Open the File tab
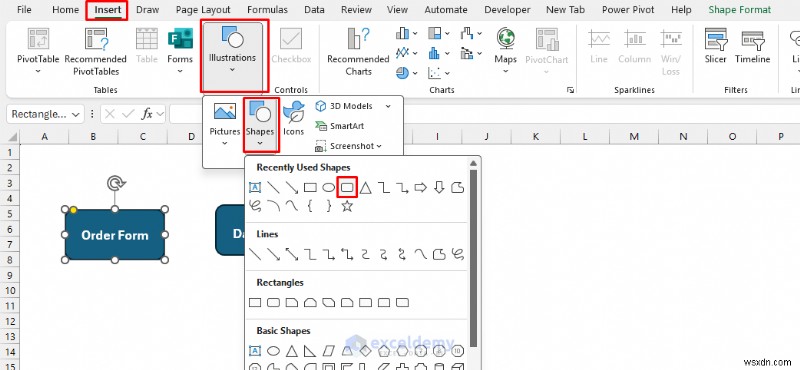This screenshot has width=800, height=370. pyautogui.click(x=24, y=10)
